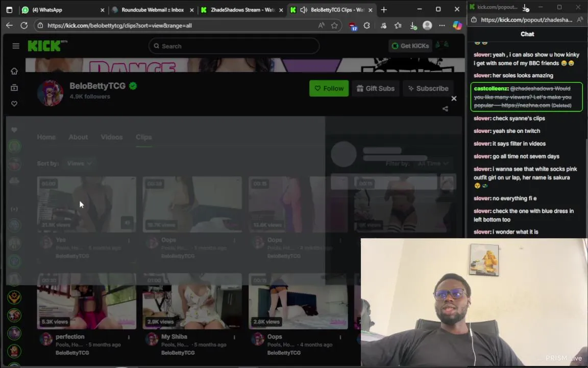Click into the Kick Search field
This screenshot has width=588, height=368.
click(x=234, y=46)
